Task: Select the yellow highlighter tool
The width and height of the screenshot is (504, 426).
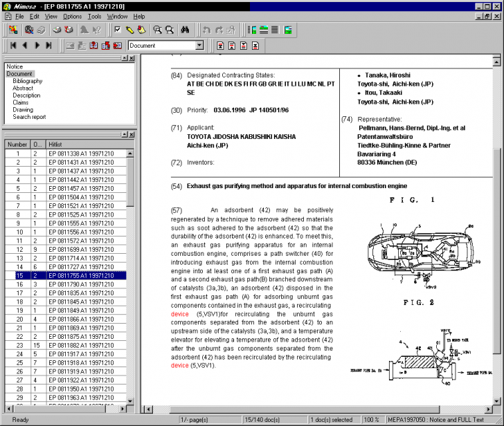Action: point(129,30)
